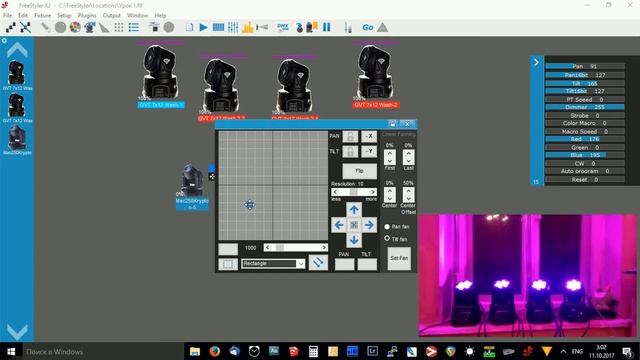Click the single vertical fader toolbar icon
This screenshot has height=360, width=640.
click(348, 27)
